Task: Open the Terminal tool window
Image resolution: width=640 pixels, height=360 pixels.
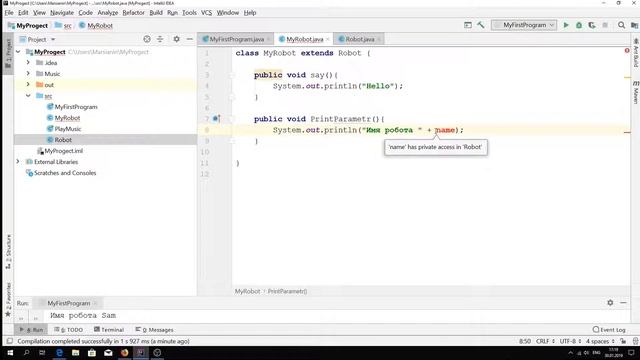Action: pyautogui.click(x=109, y=329)
